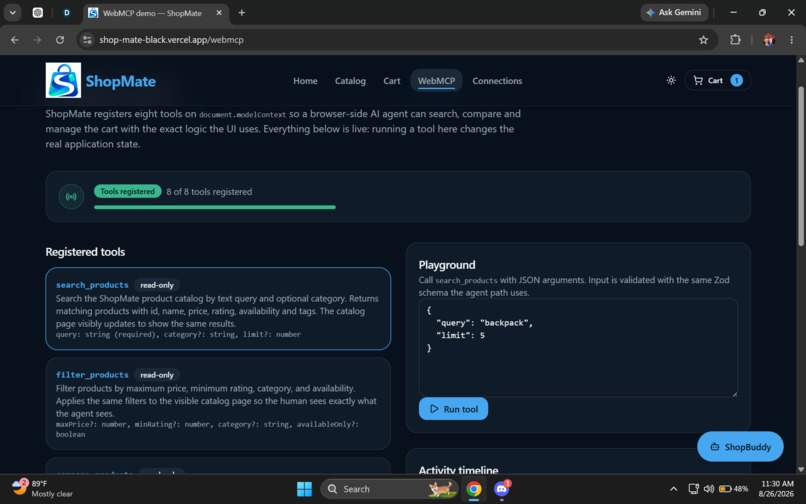Switch to the pinned D tab

[x=66, y=13]
